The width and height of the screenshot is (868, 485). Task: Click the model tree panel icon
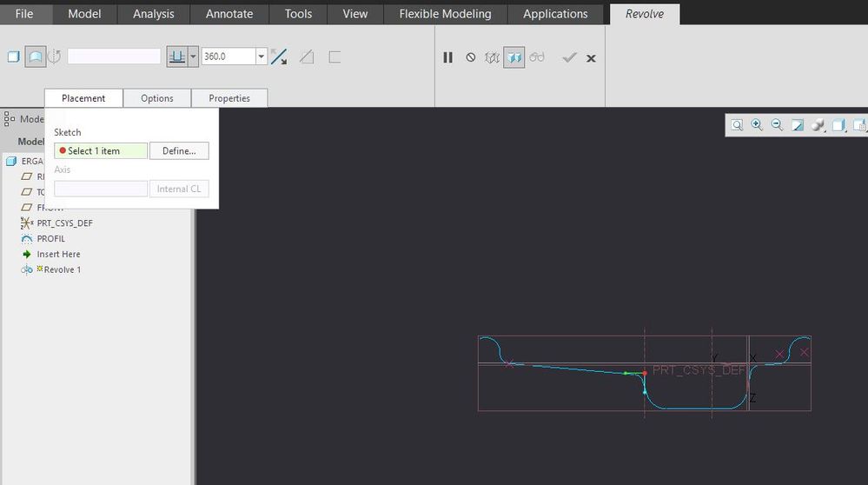pos(10,118)
